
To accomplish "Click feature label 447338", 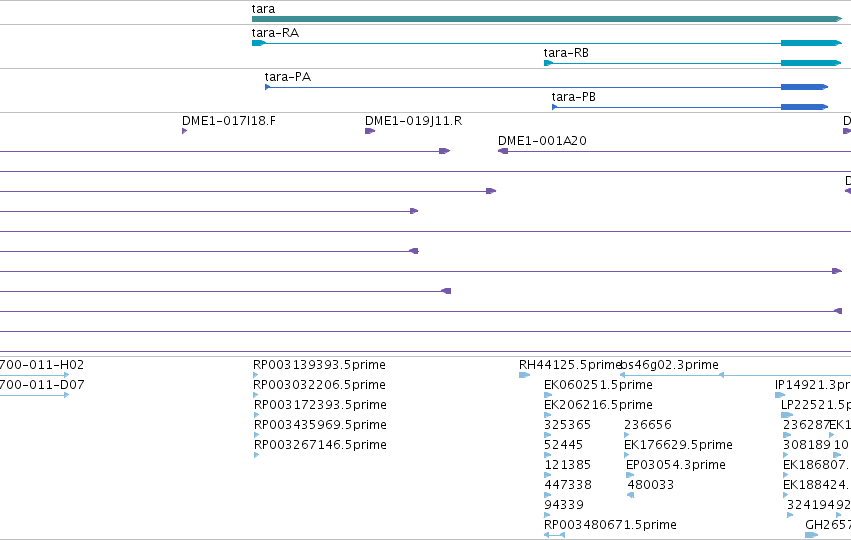I will [x=568, y=485].
